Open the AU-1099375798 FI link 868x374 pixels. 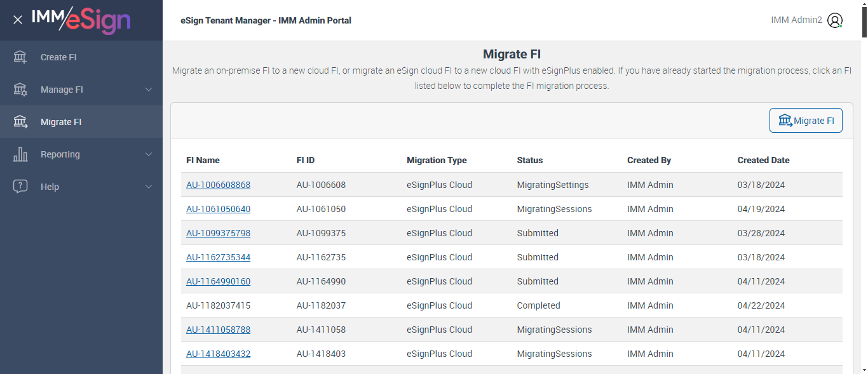pos(218,234)
